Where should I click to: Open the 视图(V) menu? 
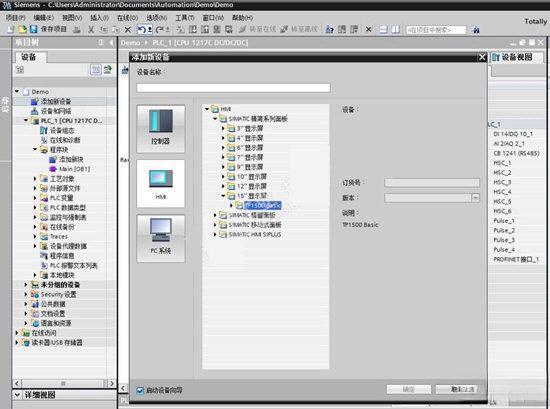click(x=72, y=17)
